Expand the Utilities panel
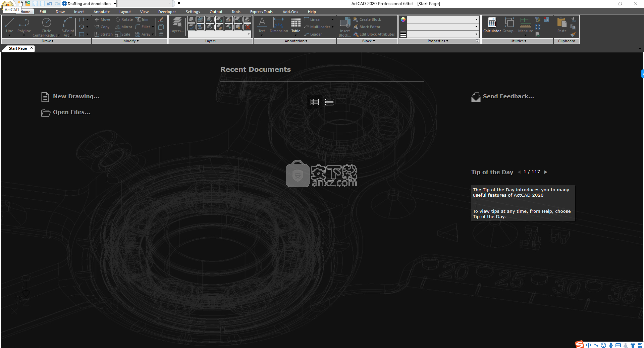 [x=518, y=41]
